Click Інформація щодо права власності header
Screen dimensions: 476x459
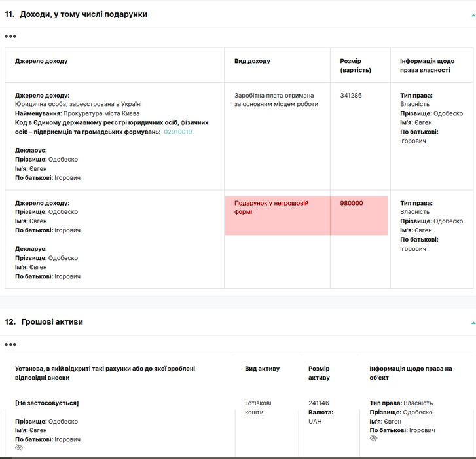coord(427,65)
